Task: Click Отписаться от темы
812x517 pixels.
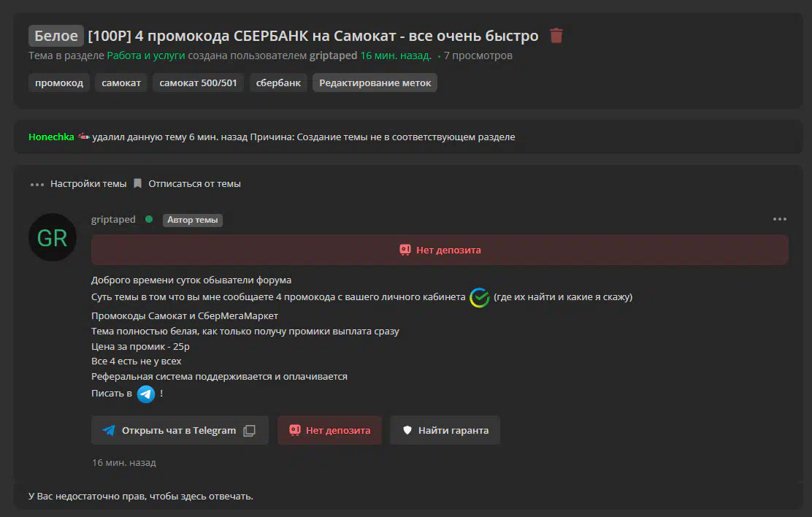Action: click(195, 184)
